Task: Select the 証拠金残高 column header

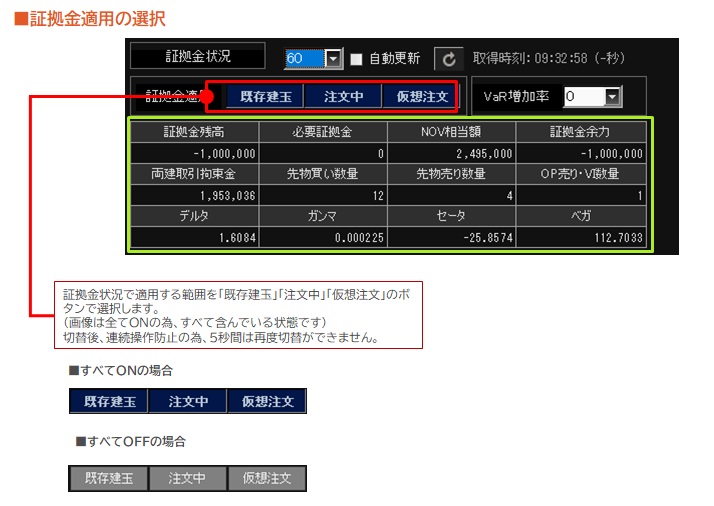Action: 194,132
